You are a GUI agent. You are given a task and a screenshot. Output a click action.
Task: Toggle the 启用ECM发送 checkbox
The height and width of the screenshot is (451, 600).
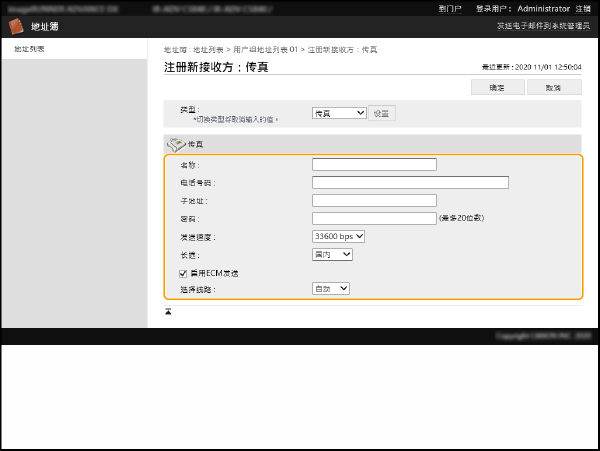pos(183,272)
